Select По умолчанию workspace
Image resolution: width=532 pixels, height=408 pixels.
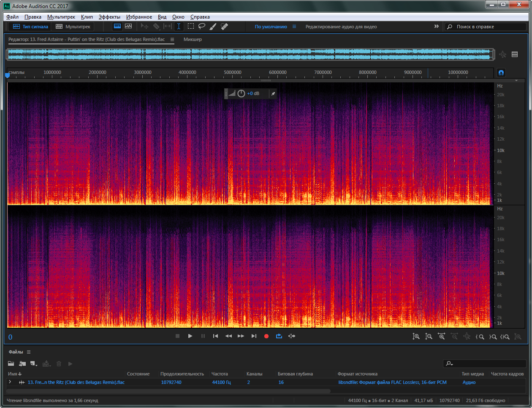(271, 27)
